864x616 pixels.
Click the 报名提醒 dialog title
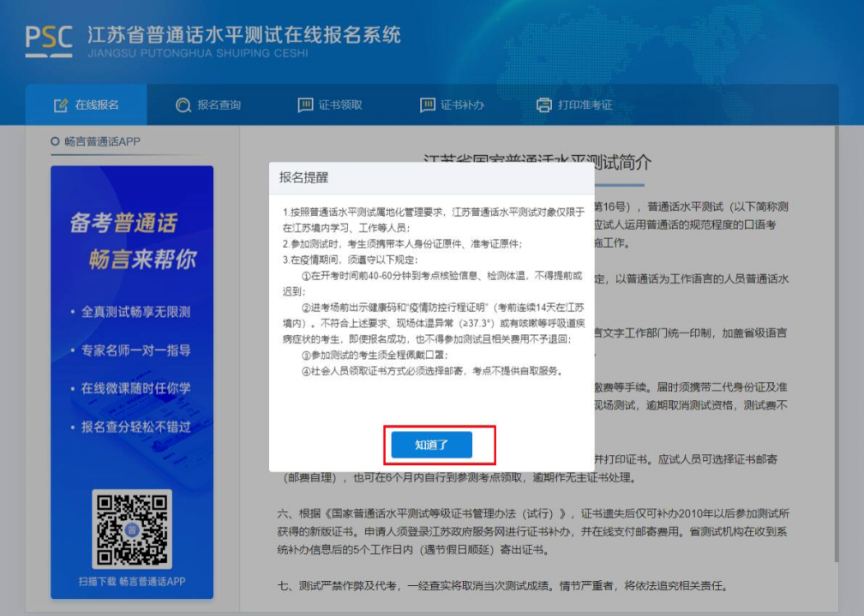(303, 177)
